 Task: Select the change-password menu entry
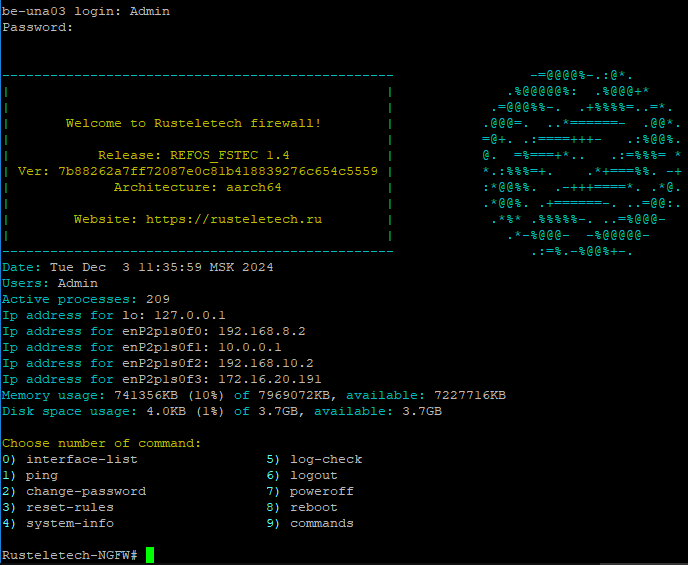pos(74,491)
